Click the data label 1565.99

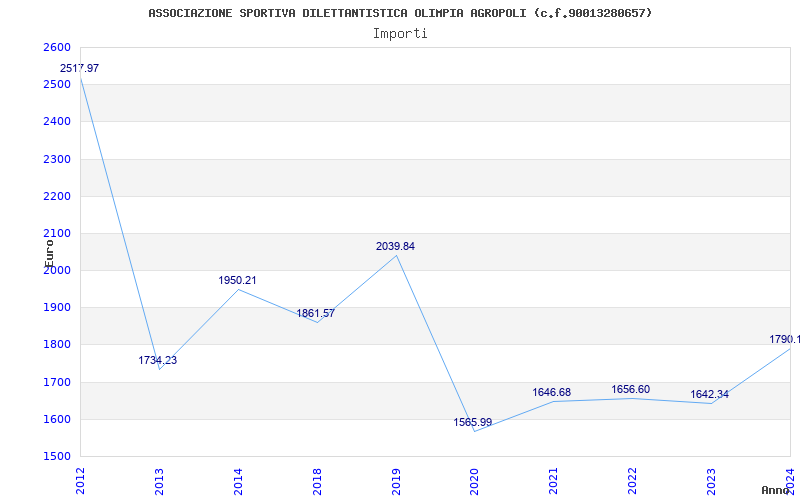coord(472,422)
